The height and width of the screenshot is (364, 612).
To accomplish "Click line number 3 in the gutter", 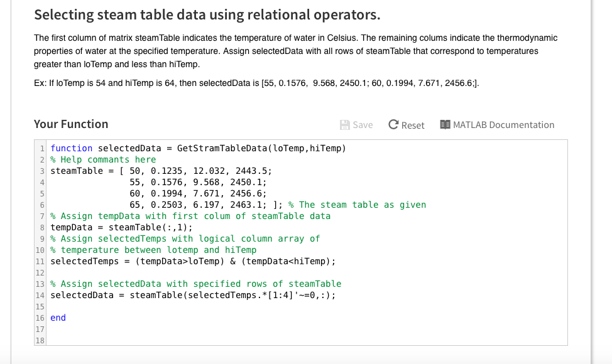I will point(40,171).
